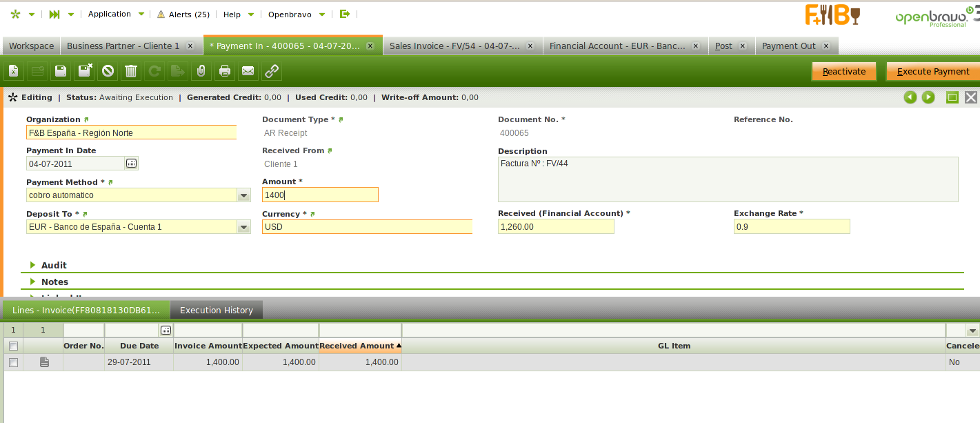Go to previous record with the left arrow icon
980x423 pixels.
[910, 97]
